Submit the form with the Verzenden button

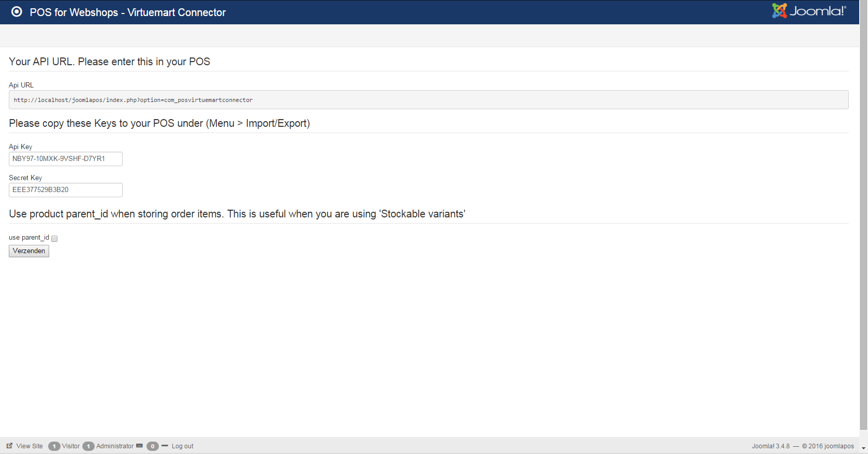[29, 251]
